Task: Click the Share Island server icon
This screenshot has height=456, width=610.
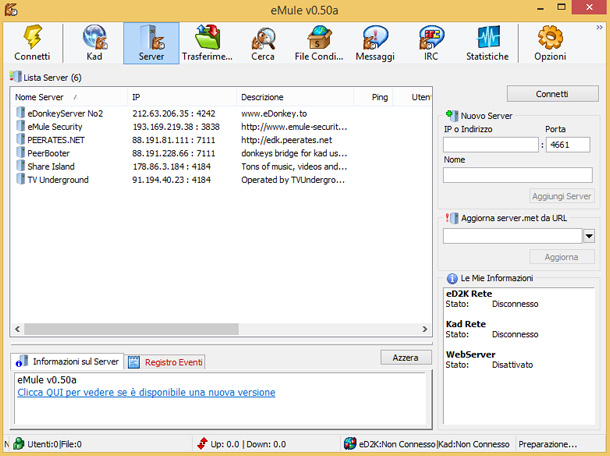Action: [x=21, y=166]
